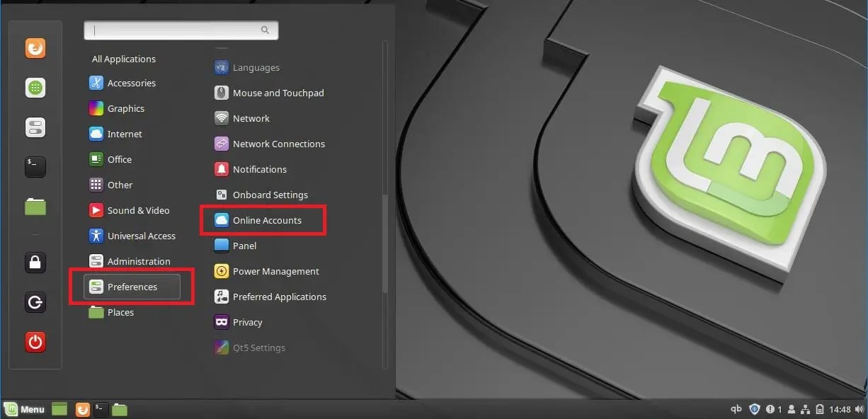Launch Firefox from the menu sidebar
Screen dimensions: 868x419
pos(35,48)
